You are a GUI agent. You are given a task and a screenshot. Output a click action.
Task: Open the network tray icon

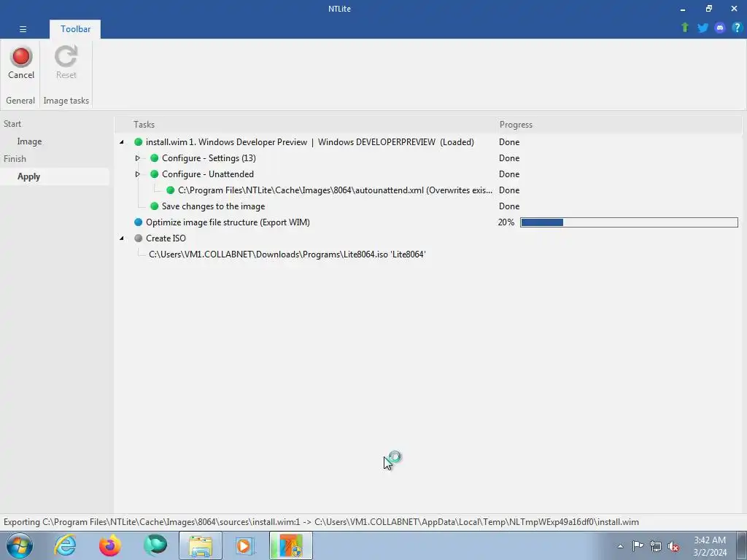click(656, 546)
